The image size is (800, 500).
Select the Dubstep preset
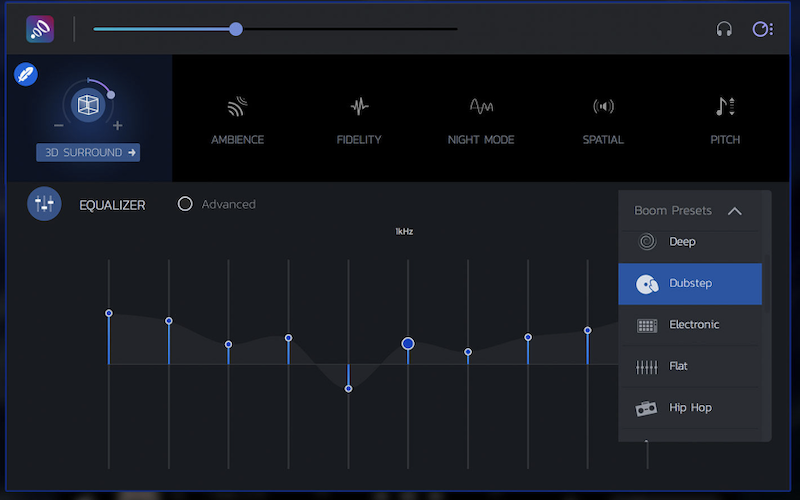pos(690,284)
